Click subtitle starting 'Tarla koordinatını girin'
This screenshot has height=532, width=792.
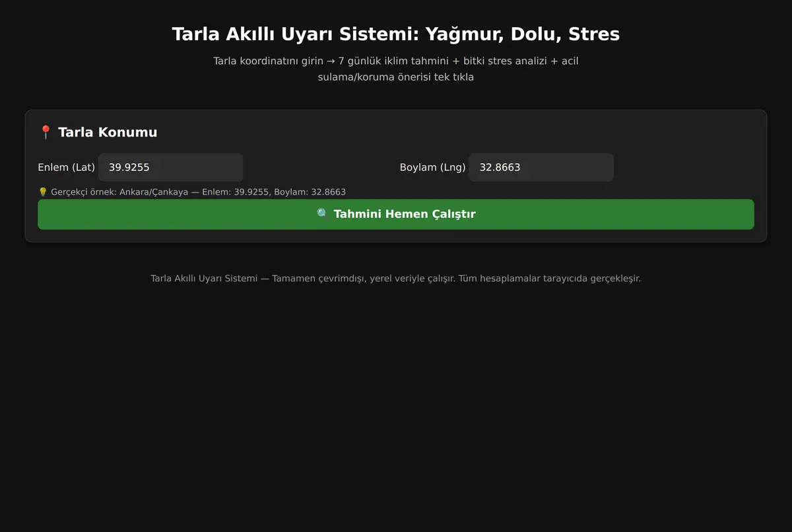coord(396,69)
